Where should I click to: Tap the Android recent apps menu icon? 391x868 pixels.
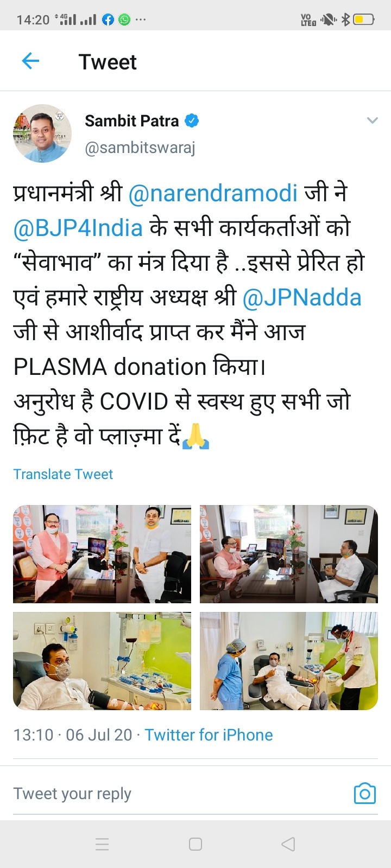pos(102,844)
